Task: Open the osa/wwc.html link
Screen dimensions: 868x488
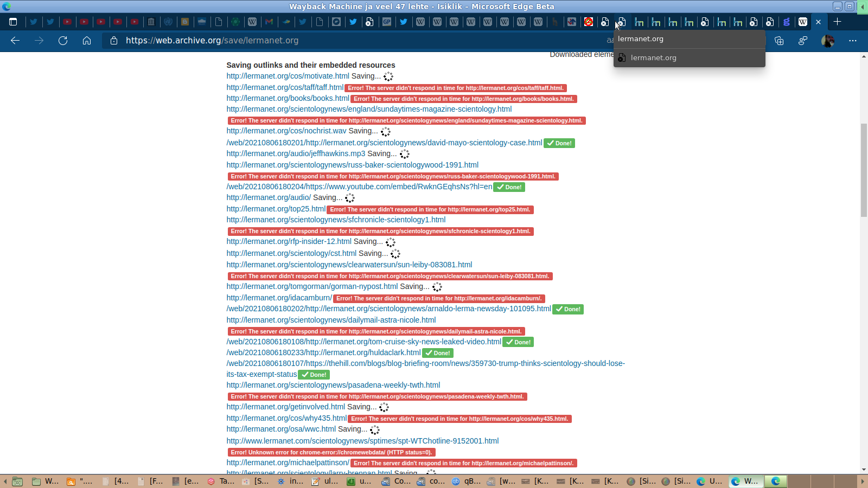Action: point(282,429)
